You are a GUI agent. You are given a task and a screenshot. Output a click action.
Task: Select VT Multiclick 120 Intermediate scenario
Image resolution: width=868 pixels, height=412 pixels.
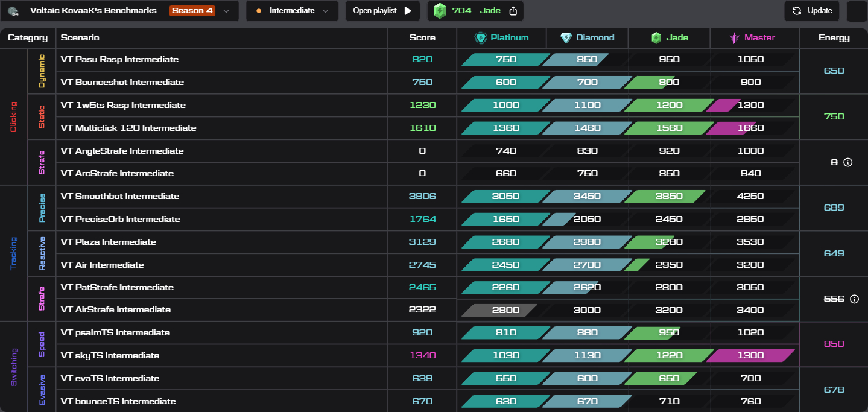(x=128, y=128)
